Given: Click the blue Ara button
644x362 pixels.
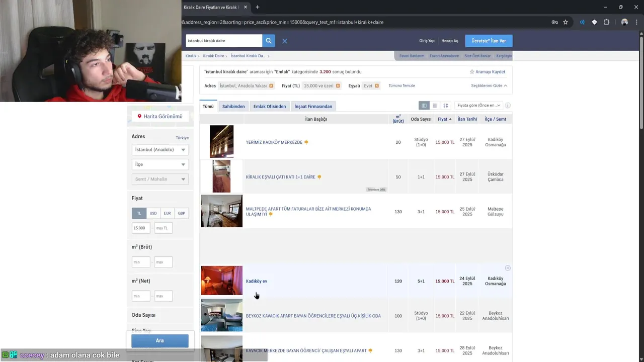Looking at the screenshot, I should (x=160, y=340).
